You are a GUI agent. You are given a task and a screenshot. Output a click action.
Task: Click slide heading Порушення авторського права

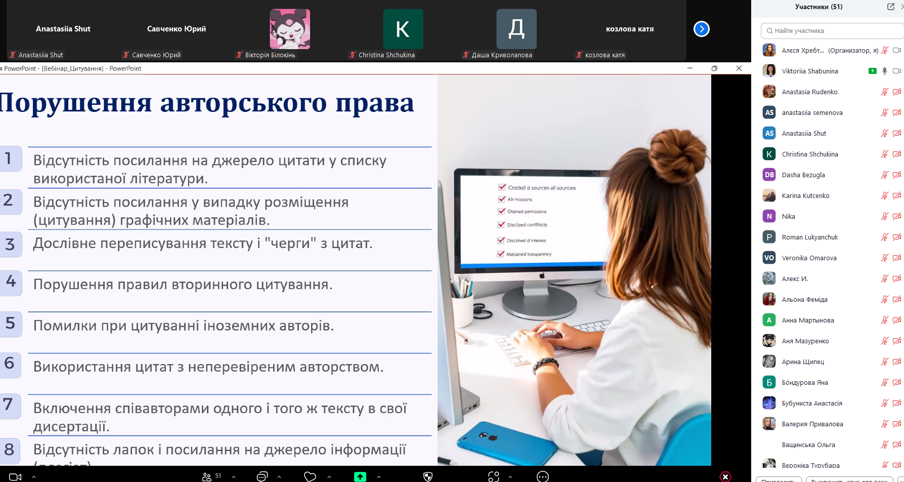205,103
